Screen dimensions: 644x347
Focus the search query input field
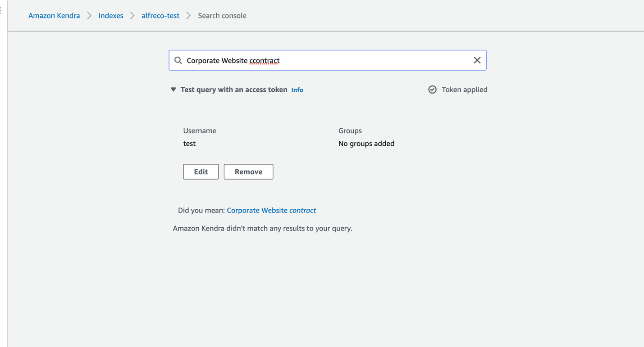point(328,60)
